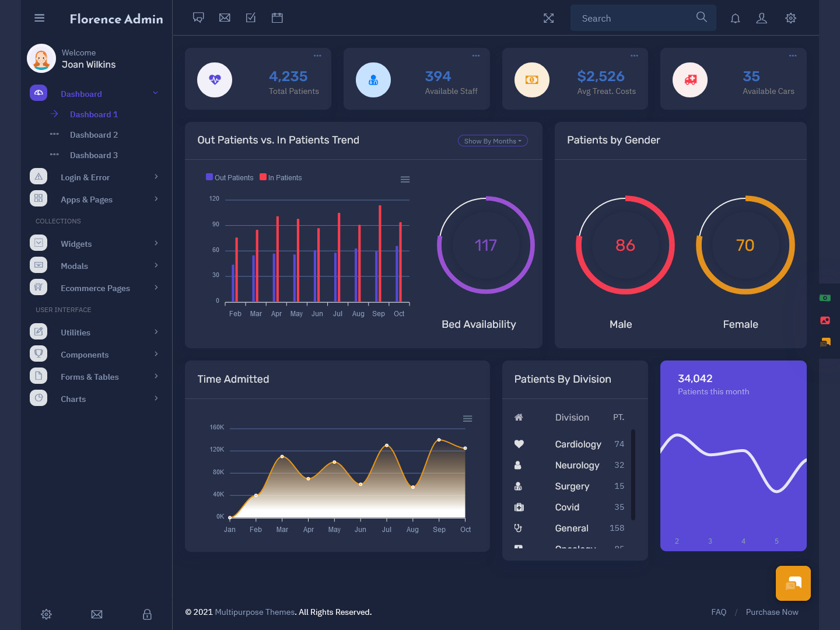Click the Surgery staff icon in the division list
The height and width of the screenshot is (630, 840).
[519, 486]
